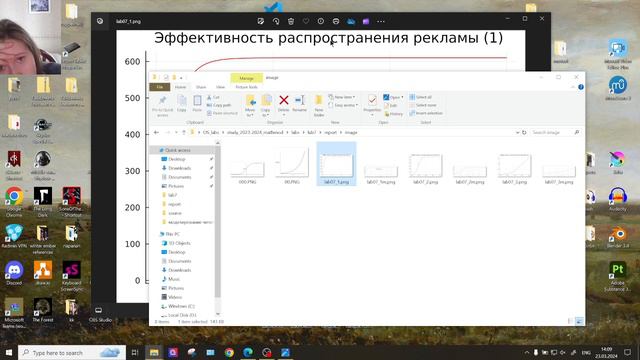
Task: Open the Easy access dropdown
Action: point(343,105)
